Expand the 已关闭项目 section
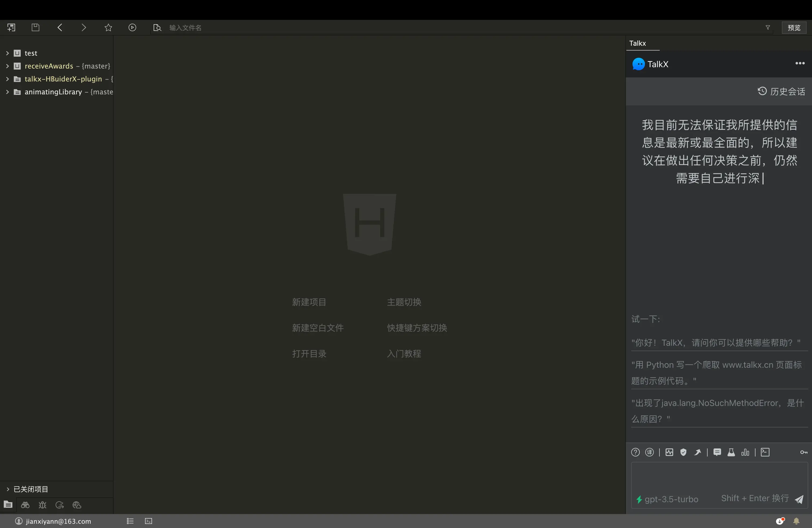812x528 pixels. click(x=8, y=489)
